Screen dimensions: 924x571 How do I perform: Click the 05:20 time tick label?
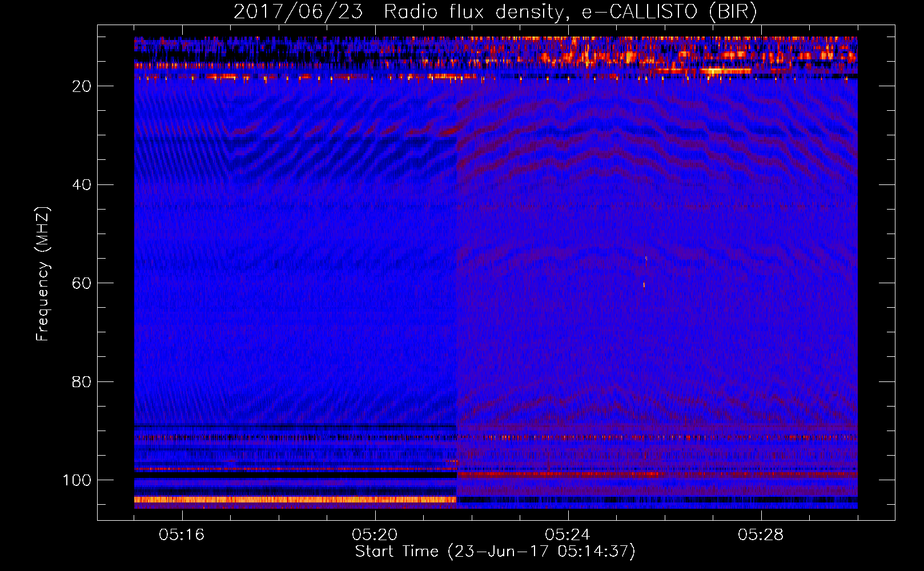[375, 535]
